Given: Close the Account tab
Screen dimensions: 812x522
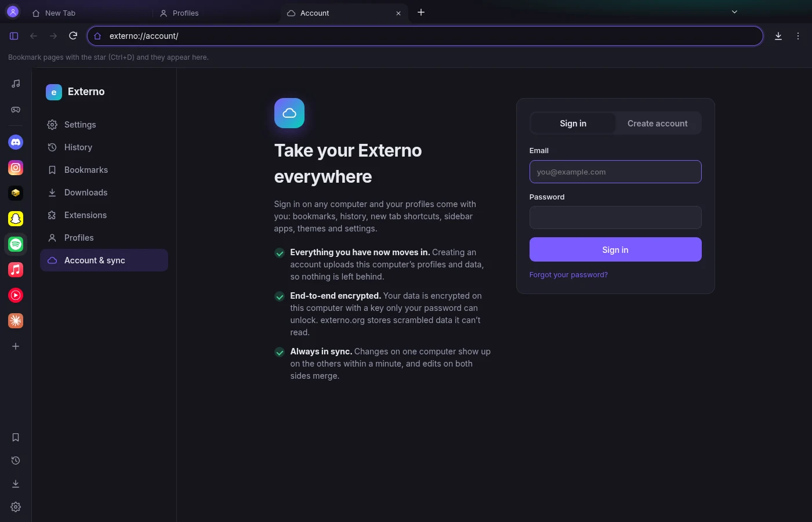Looking at the screenshot, I should [x=398, y=13].
